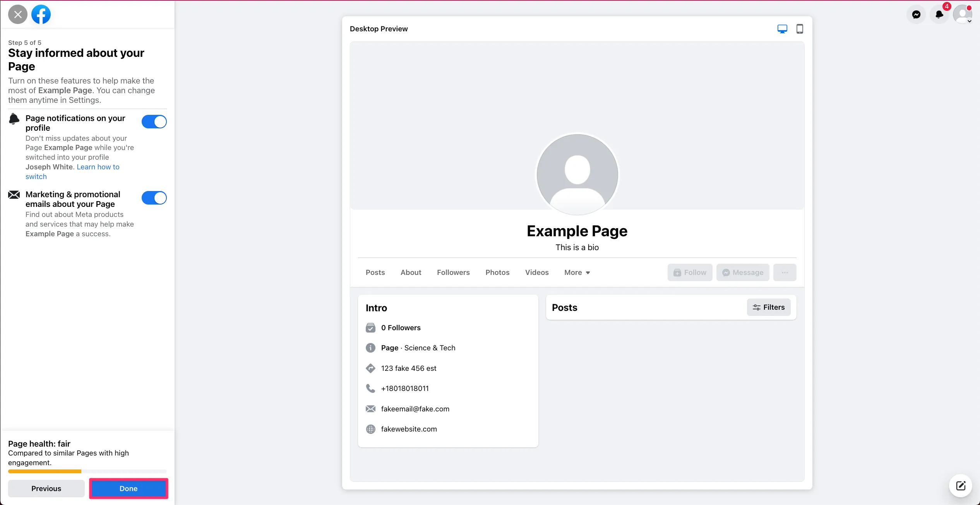980x505 pixels.
Task: Click the Follow button
Action: click(690, 273)
